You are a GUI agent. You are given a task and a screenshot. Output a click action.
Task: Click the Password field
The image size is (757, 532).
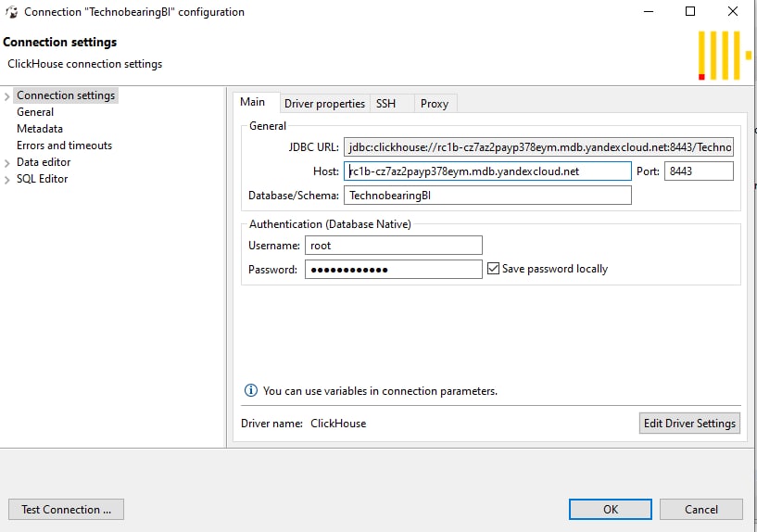394,270
